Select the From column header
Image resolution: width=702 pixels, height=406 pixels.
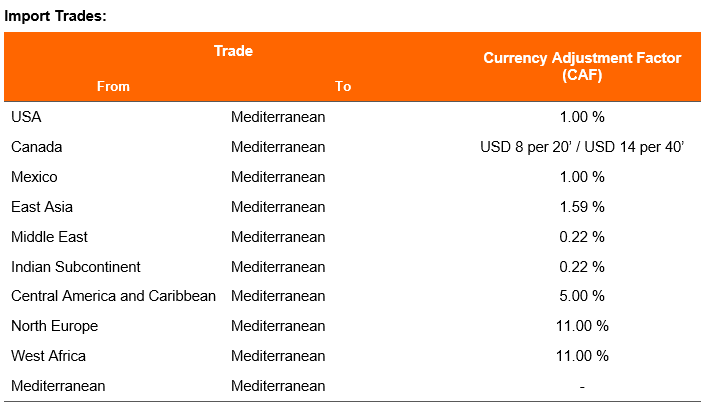click(113, 86)
